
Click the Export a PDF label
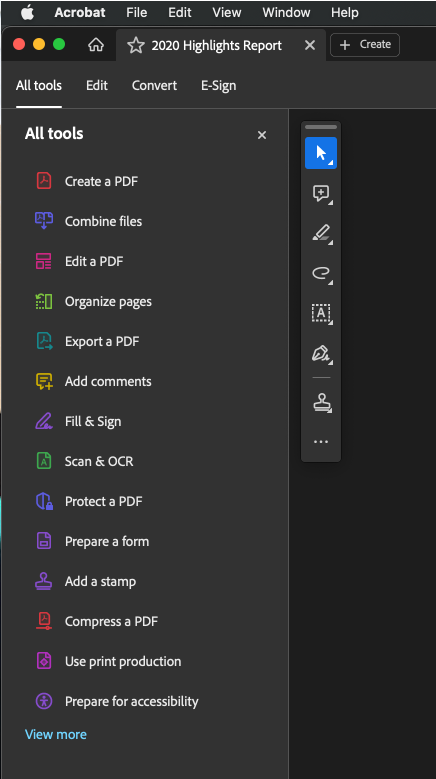102,342
